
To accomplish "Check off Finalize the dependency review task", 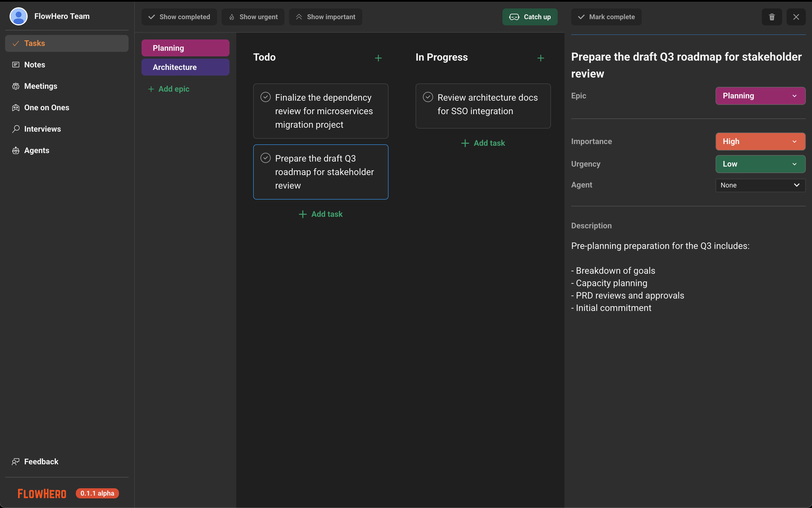I will tap(265, 97).
